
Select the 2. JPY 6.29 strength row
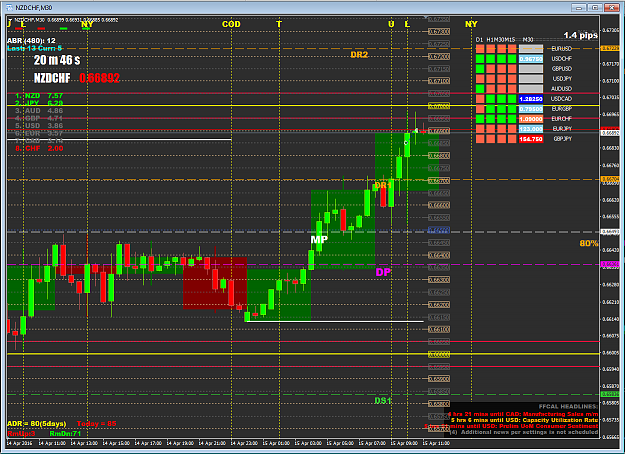[x=39, y=103]
